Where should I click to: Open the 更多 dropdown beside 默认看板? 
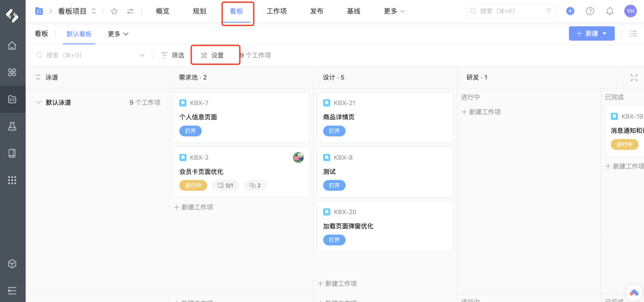[118, 34]
